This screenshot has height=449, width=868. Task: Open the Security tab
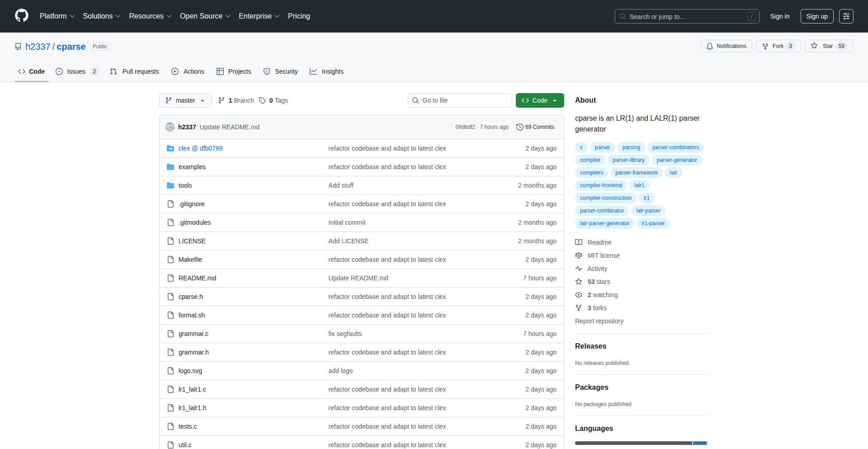point(280,71)
